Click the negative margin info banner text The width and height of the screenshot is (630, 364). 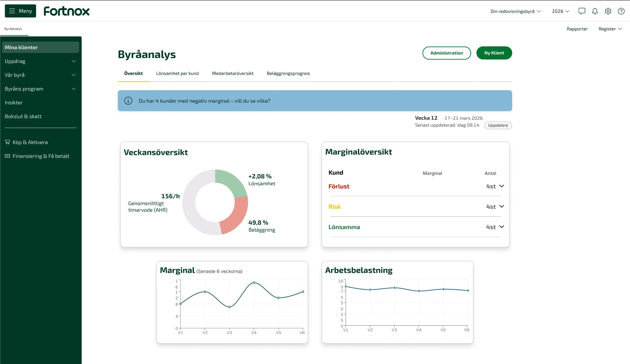click(205, 101)
